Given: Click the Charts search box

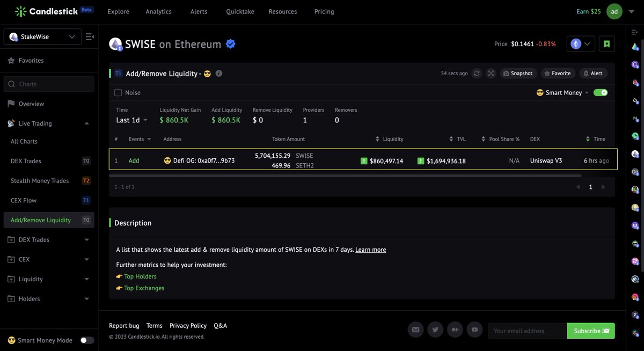Looking at the screenshot, I should [x=49, y=84].
